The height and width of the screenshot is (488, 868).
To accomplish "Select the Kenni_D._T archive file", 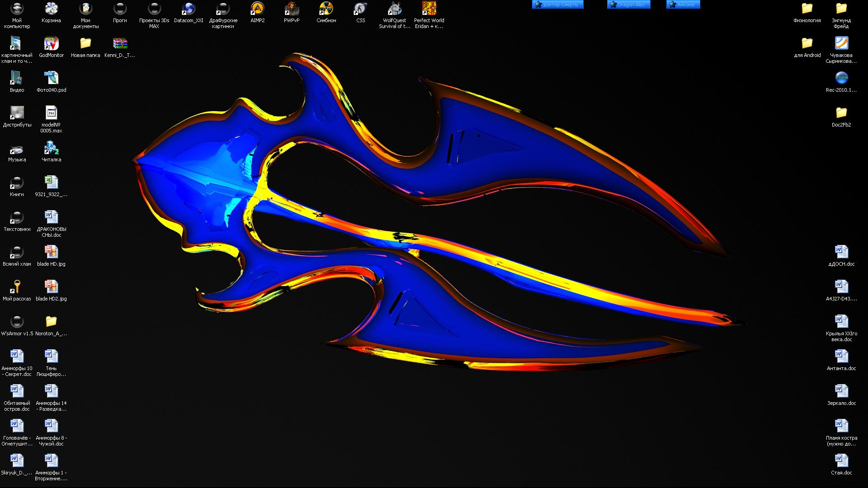I will (x=120, y=44).
